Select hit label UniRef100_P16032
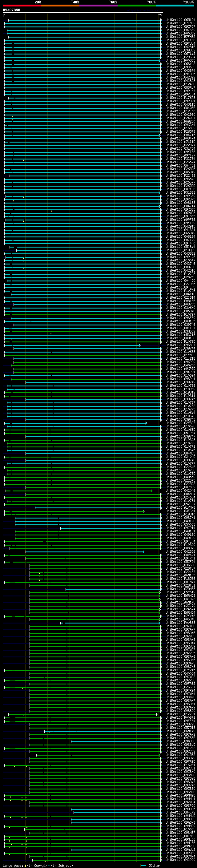197x868 pixels. [x=180, y=128]
